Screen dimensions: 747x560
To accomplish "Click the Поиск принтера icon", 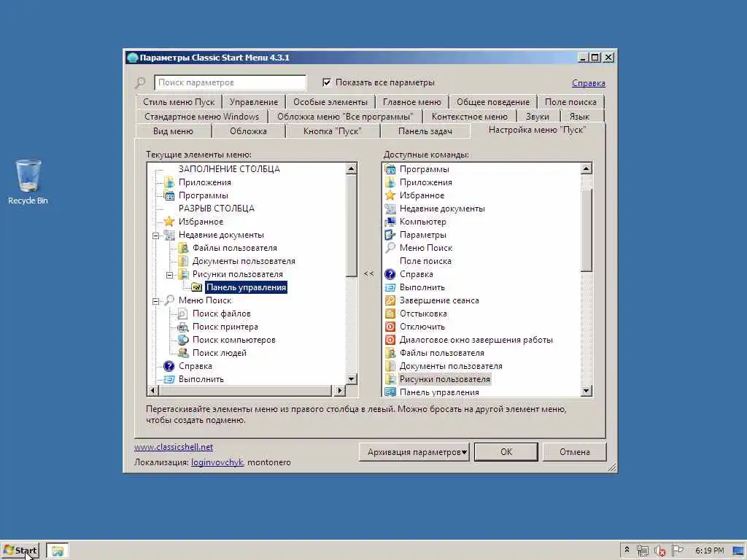I will coord(183,327).
